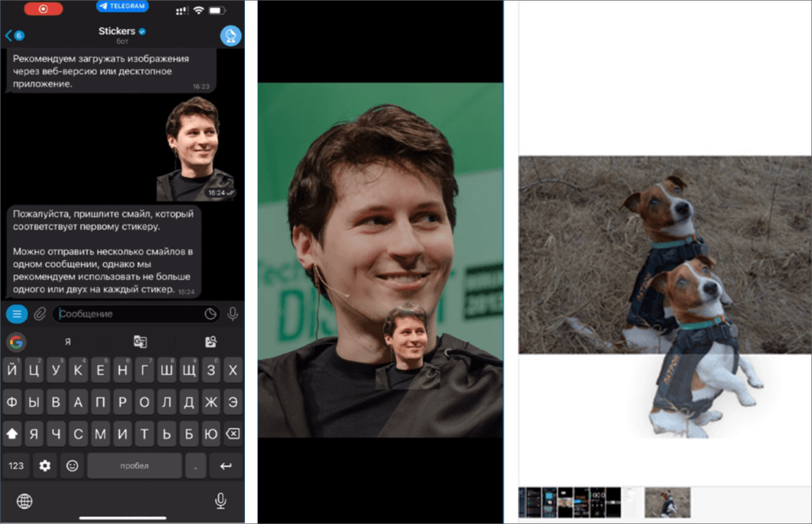Viewport: 812px width, 524px height.
Task: Tap the М key
Action: (101, 434)
